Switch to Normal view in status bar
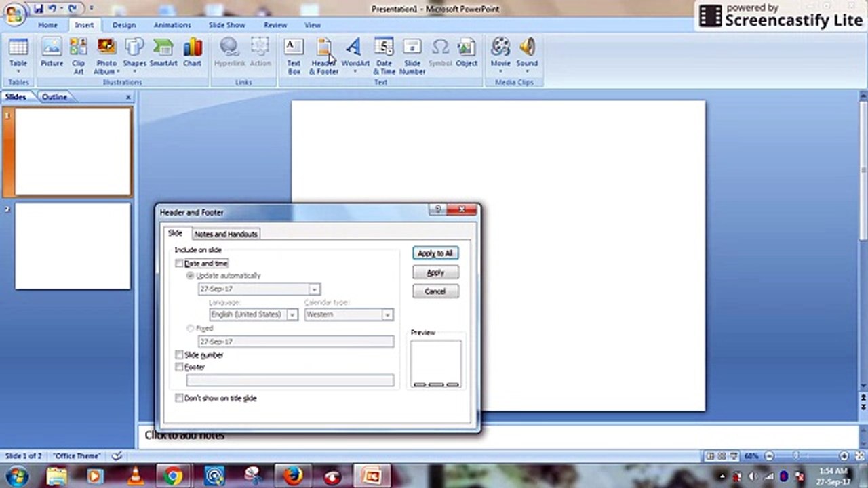 (710, 456)
